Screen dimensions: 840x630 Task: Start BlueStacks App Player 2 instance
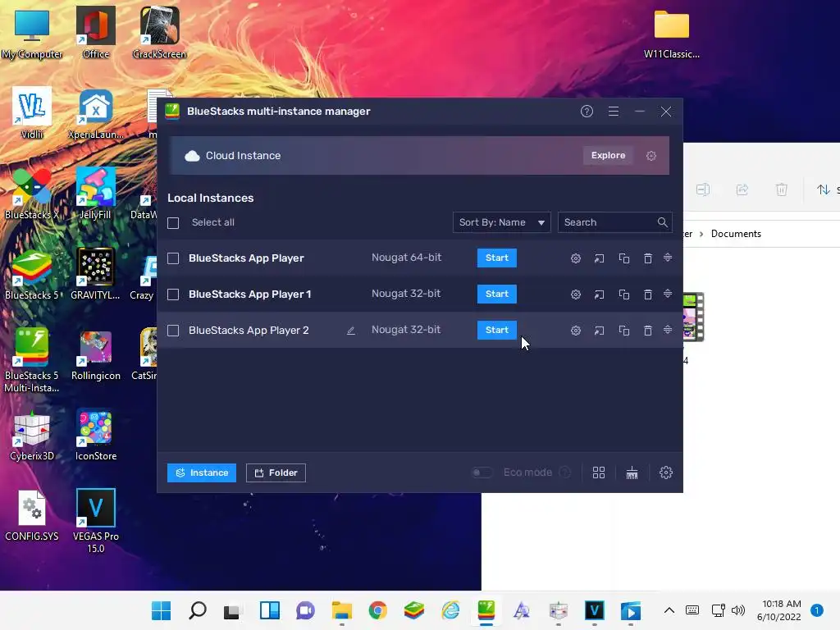click(x=496, y=330)
